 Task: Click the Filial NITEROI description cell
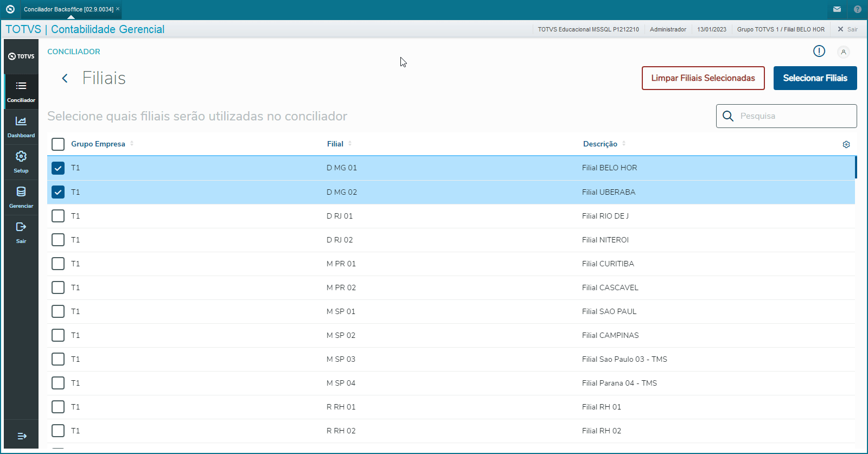click(605, 240)
